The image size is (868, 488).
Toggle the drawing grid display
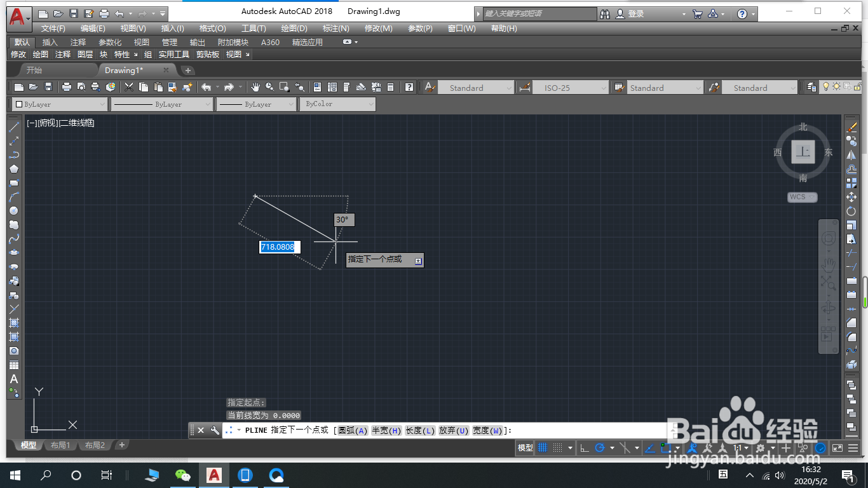pyautogui.click(x=543, y=448)
